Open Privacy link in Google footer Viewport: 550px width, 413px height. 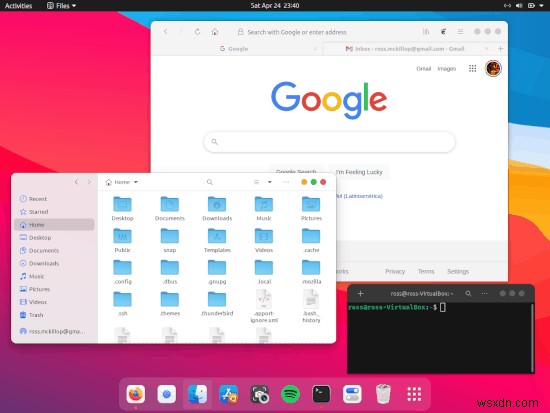395,271
